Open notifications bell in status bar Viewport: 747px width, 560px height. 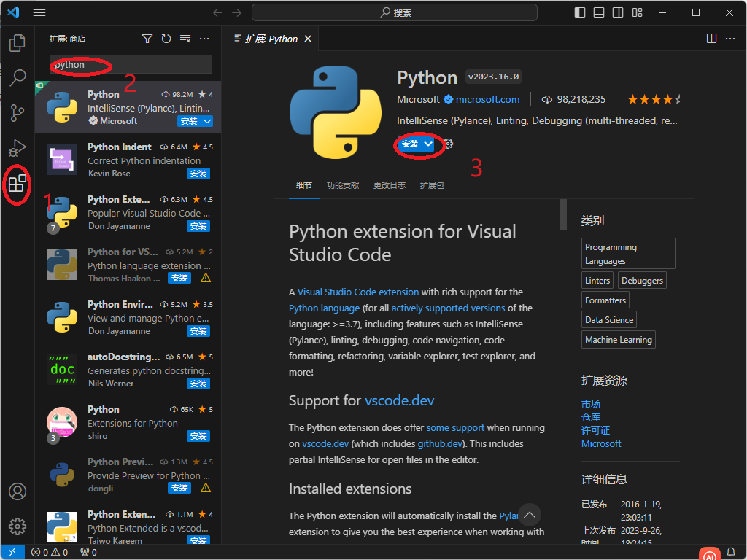pyautogui.click(x=731, y=553)
